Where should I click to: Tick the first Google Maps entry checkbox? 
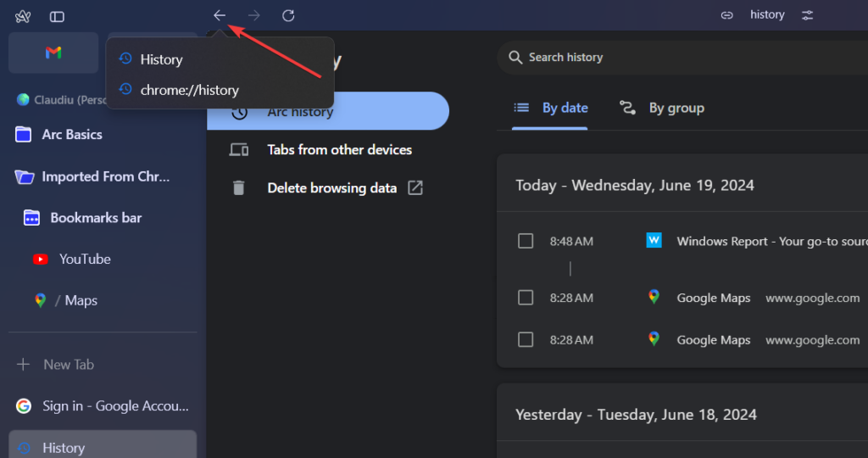click(x=526, y=298)
